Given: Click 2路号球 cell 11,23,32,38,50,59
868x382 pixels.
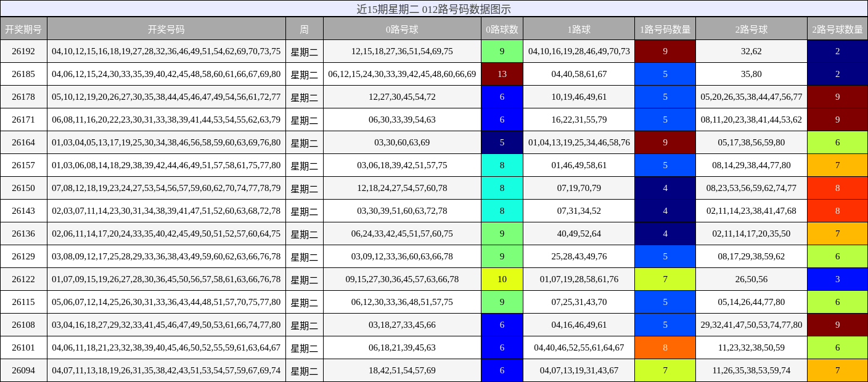Looking at the screenshot, I should [751, 347].
